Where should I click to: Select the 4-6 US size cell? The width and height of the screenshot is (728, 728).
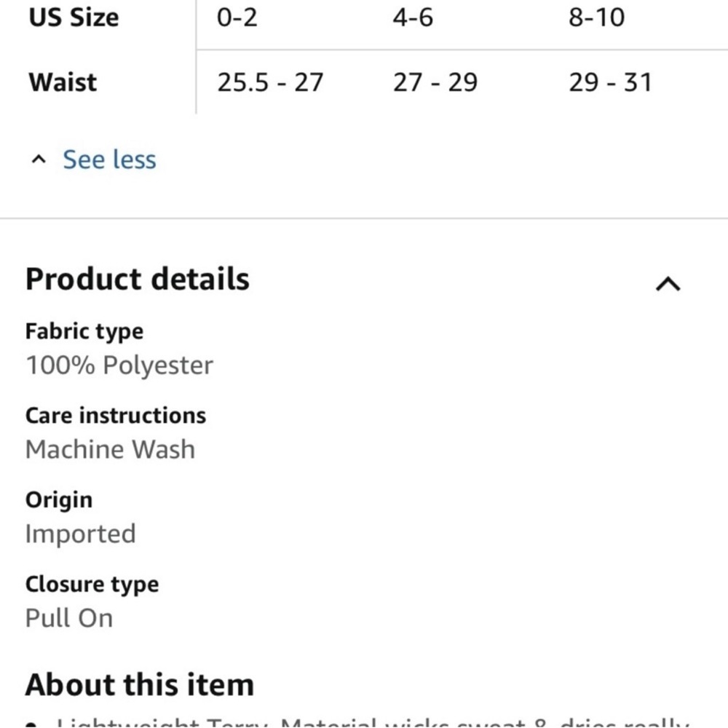pos(413,17)
